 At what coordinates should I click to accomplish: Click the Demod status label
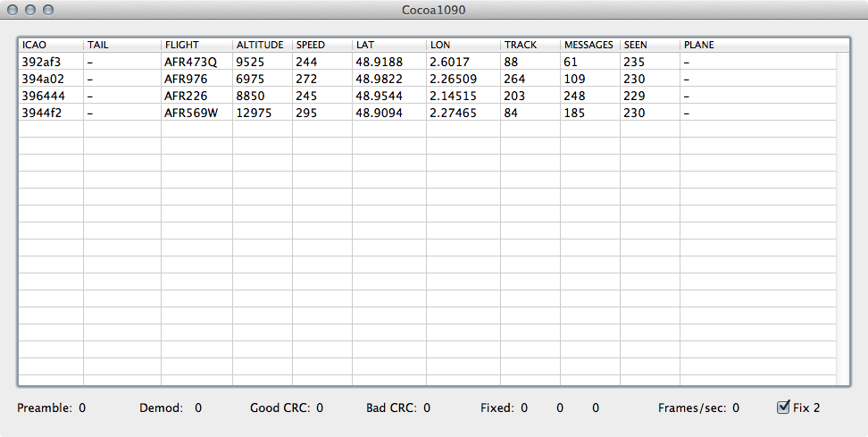pyautogui.click(x=161, y=408)
